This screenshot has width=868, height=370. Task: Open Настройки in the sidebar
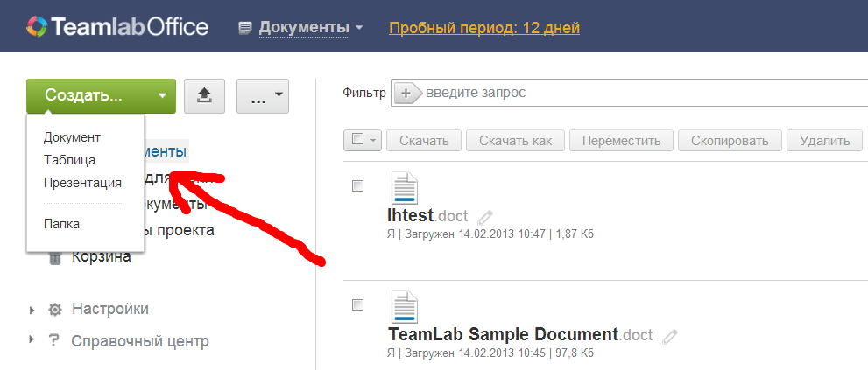click(110, 309)
